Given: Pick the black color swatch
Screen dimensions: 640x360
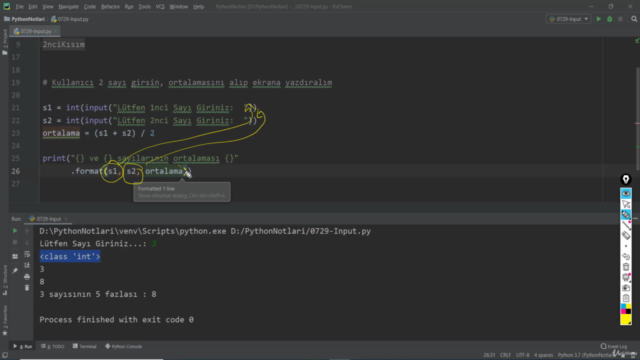Looking at the screenshot, I should 628,311.
